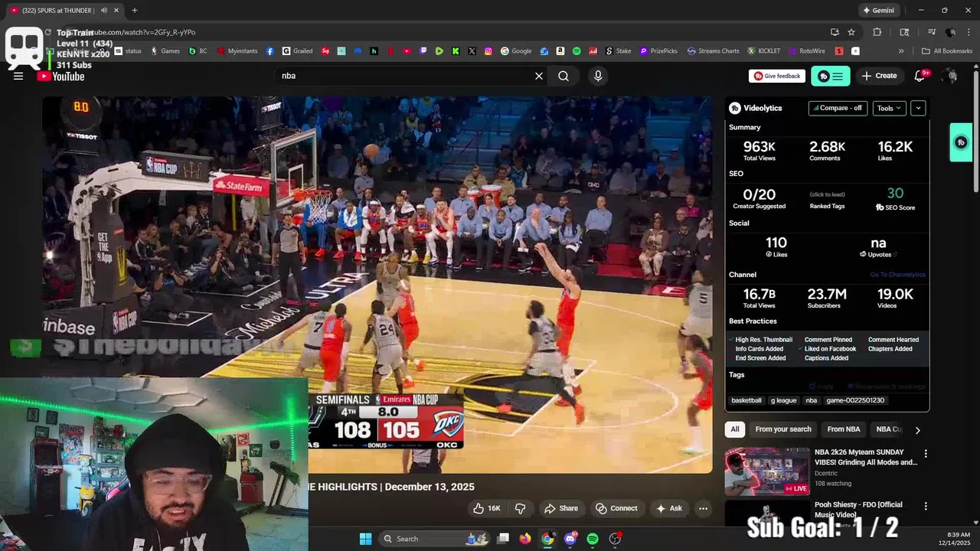Image resolution: width=980 pixels, height=551 pixels.
Task: Like the video with 16K thumbs up
Action: pyautogui.click(x=487, y=508)
